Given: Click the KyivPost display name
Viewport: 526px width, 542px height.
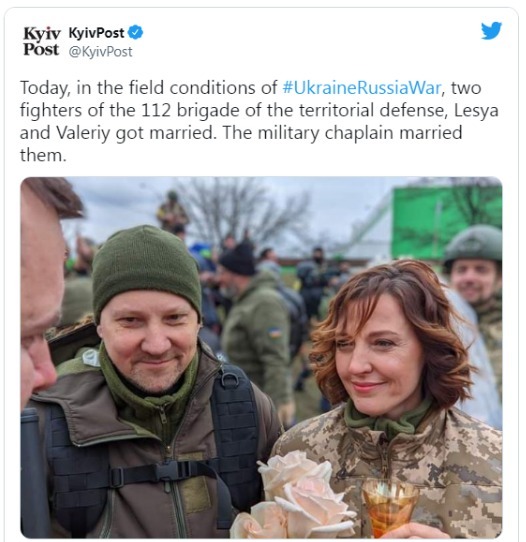Looking at the screenshot, I should tap(96, 33).
